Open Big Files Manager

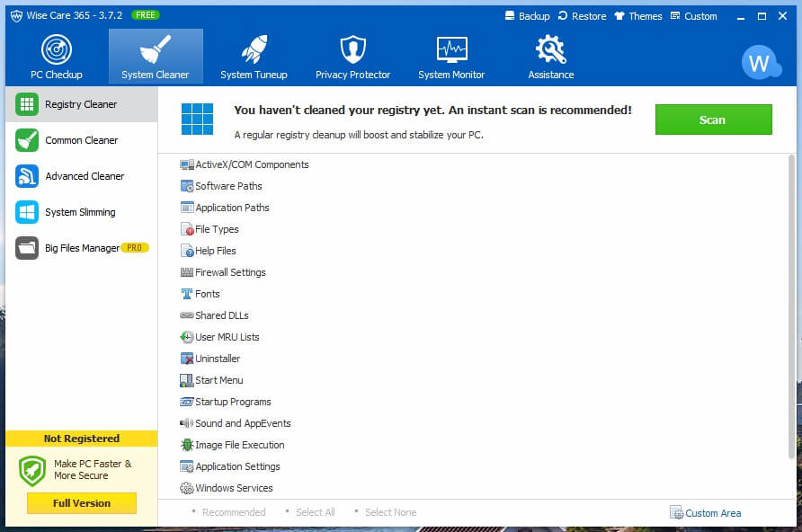coord(81,248)
